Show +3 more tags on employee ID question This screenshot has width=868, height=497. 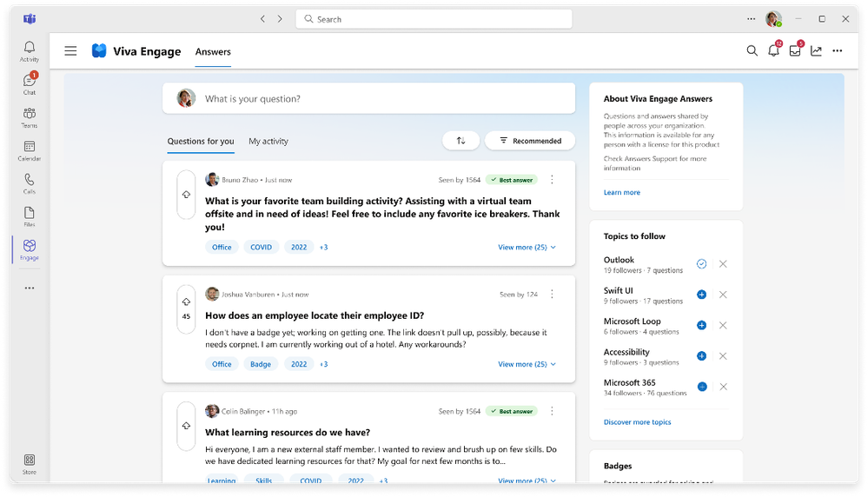324,364
